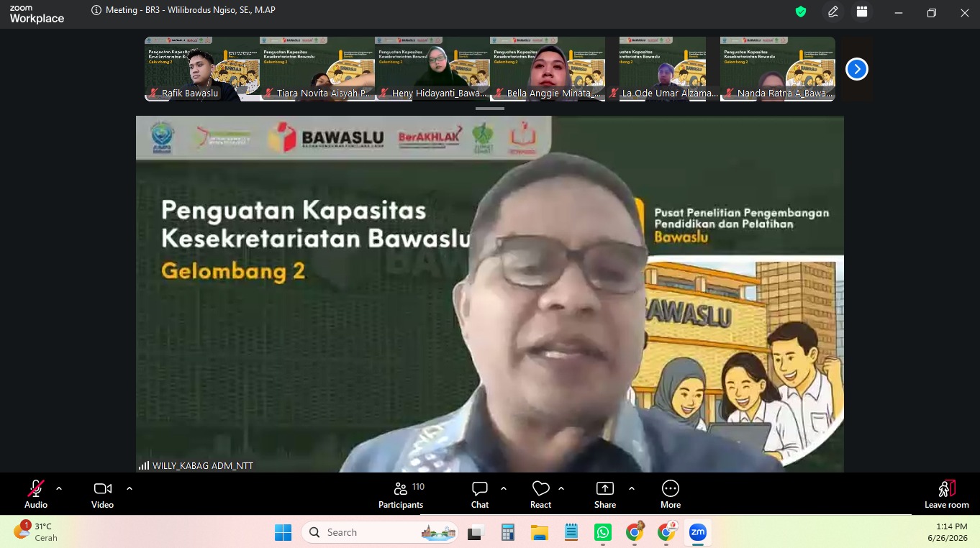Select Heny Hidayanti's video thumbnail

[x=432, y=69]
